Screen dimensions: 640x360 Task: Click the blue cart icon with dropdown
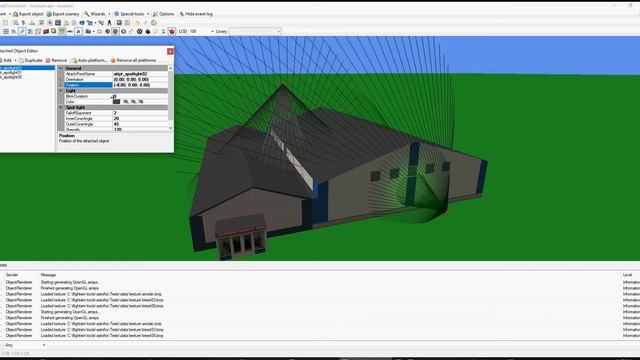click(89, 23)
